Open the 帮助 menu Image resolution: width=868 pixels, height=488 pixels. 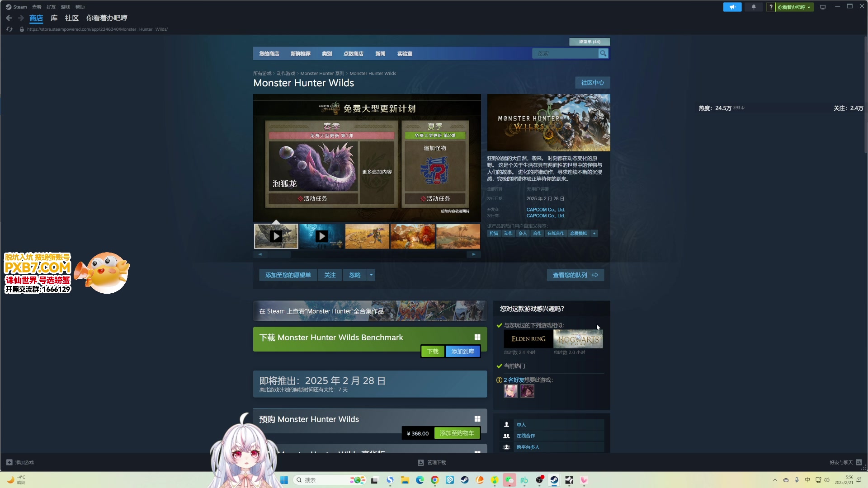(x=80, y=7)
